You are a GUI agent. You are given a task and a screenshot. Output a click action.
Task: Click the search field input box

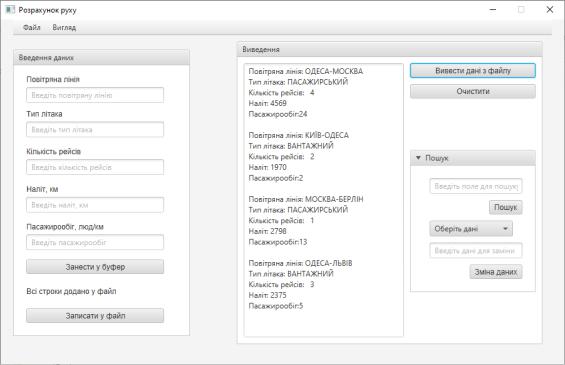click(476, 186)
